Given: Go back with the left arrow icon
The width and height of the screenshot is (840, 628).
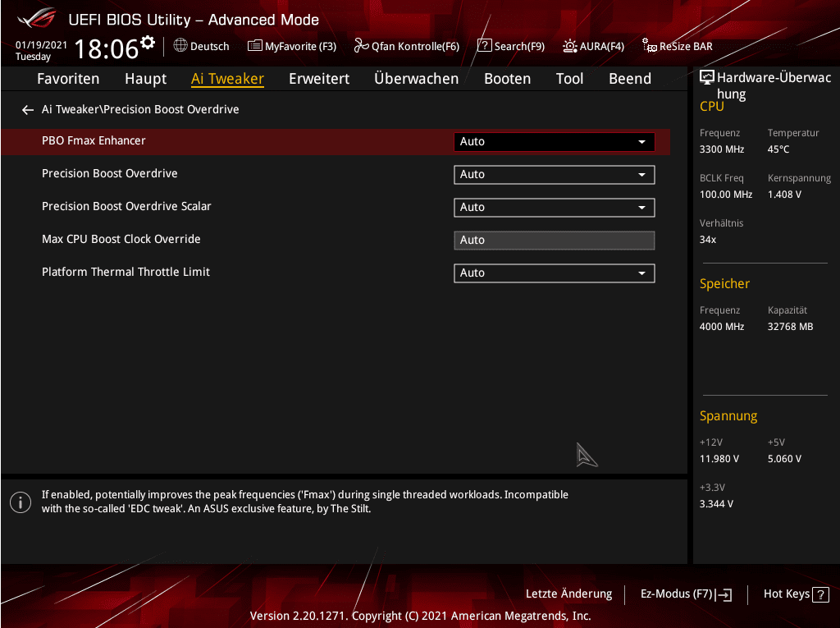Looking at the screenshot, I should [x=28, y=110].
